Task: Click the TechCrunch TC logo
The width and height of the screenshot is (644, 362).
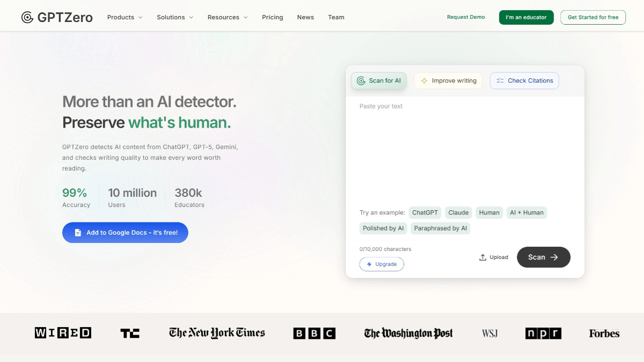Action: pos(130,333)
